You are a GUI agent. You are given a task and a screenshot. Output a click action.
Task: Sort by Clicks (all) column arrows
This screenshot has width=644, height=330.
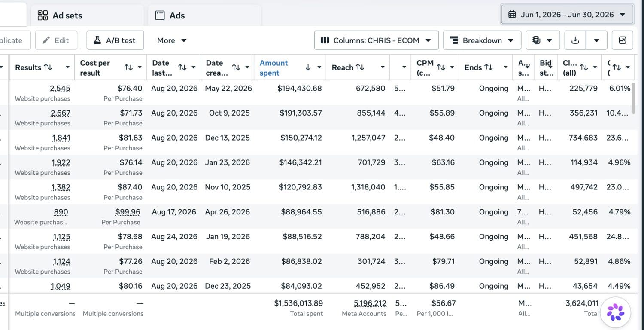(x=583, y=67)
